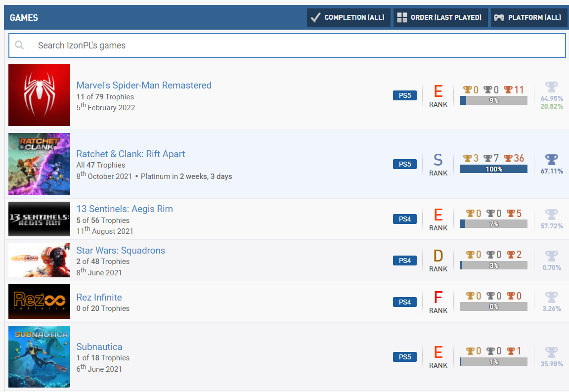This screenshot has height=392, width=569.
Task: Click the platinum trophy icon on Subnautica row
Action: pos(552,352)
